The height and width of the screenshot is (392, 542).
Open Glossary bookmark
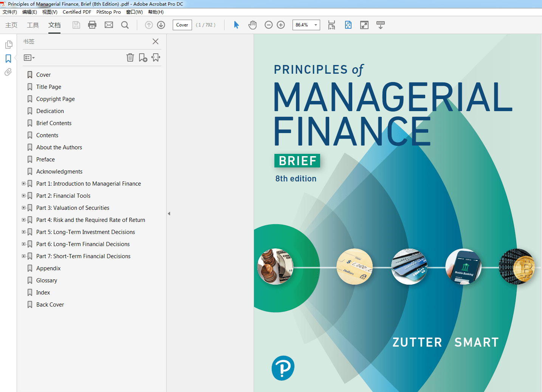pos(47,280)
